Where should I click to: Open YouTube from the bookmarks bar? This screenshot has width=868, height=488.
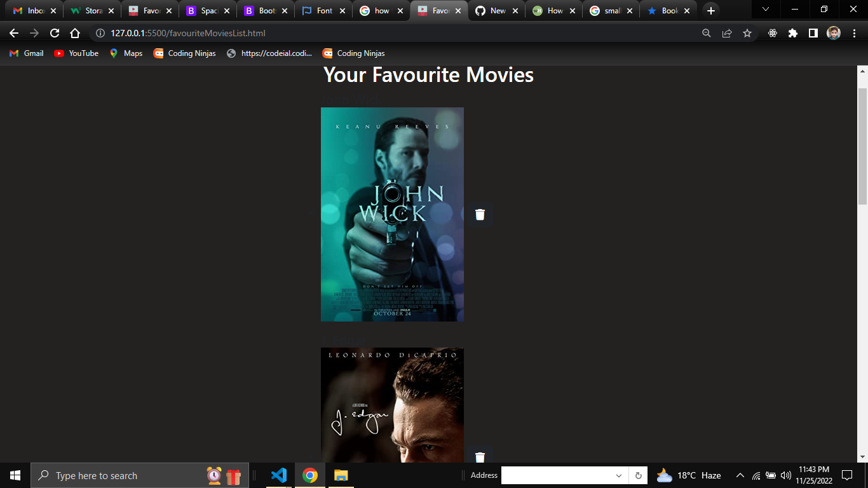click(x=76, y=53)
